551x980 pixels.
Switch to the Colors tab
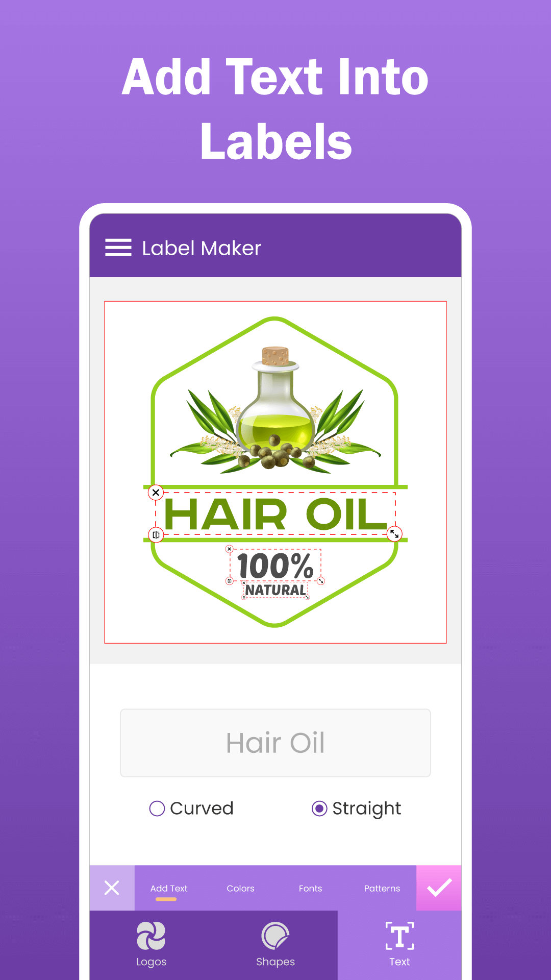tap(240, 889)
